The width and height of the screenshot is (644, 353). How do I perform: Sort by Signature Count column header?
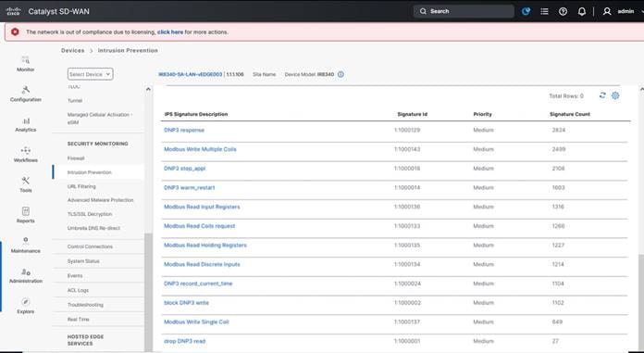570,114
